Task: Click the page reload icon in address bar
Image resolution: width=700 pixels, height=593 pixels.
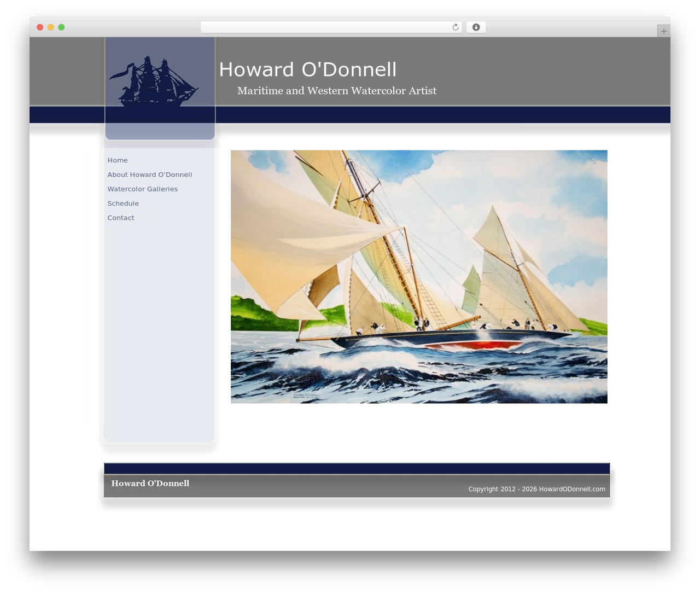Action: tap(455, 27)
